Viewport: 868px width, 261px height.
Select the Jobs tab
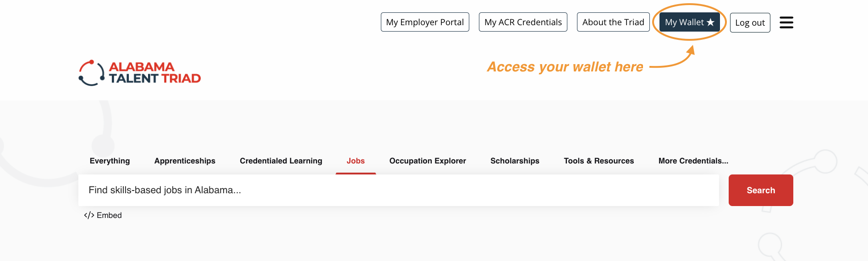[x=356, y=161]
